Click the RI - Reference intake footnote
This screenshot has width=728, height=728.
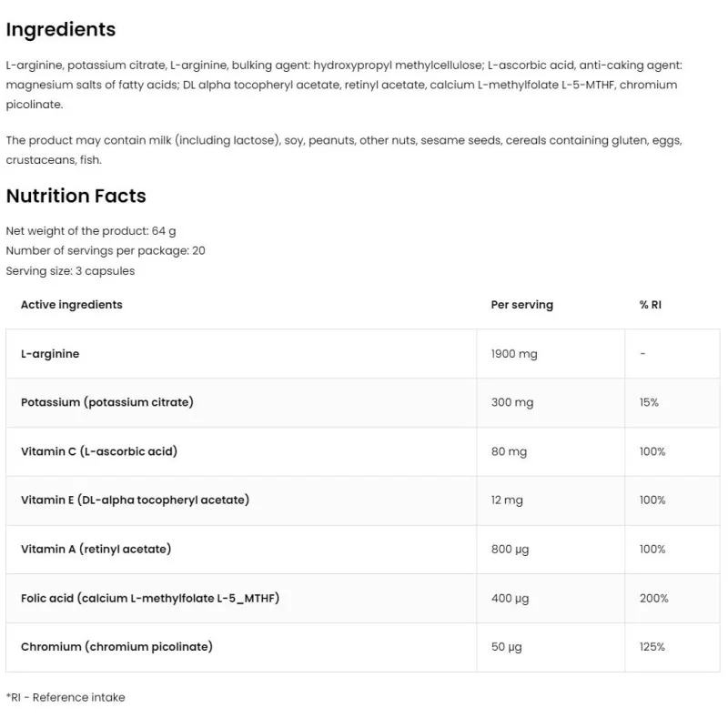pyautogui.click(x=66, y=698)
